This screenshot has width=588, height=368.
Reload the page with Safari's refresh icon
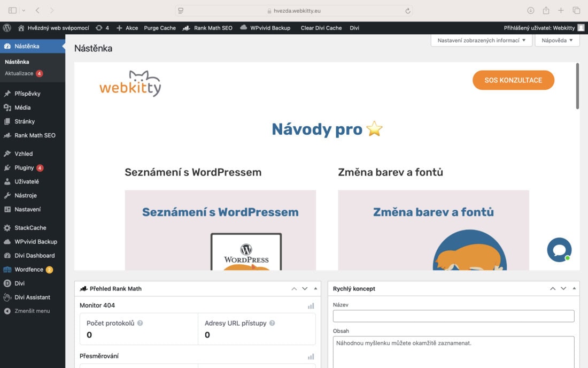(x=408, y=11)
